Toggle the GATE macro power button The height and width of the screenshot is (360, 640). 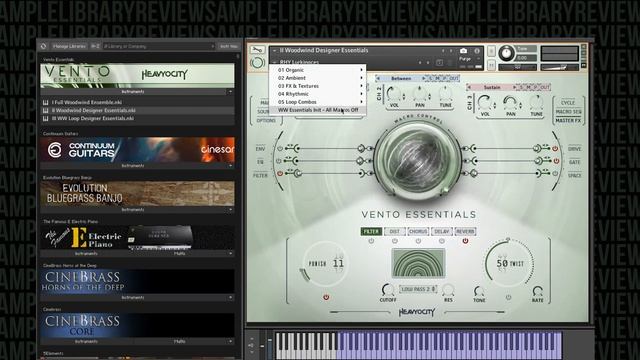556,161
